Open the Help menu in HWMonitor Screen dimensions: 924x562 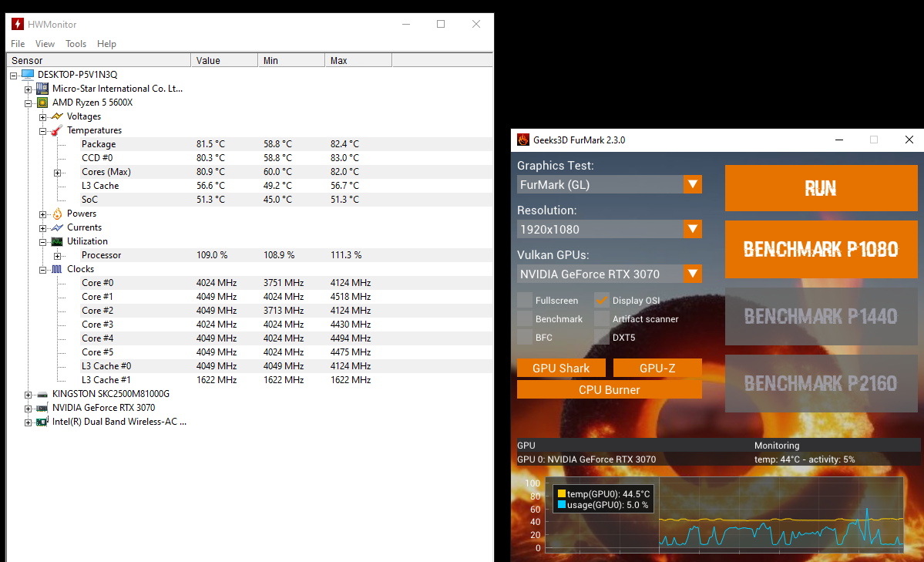106,44
